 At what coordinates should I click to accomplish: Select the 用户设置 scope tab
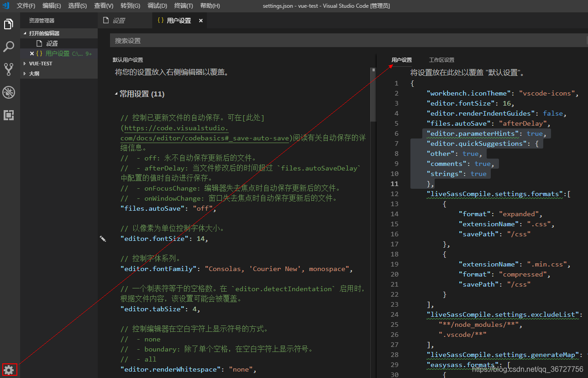click(x=402, y=60)
